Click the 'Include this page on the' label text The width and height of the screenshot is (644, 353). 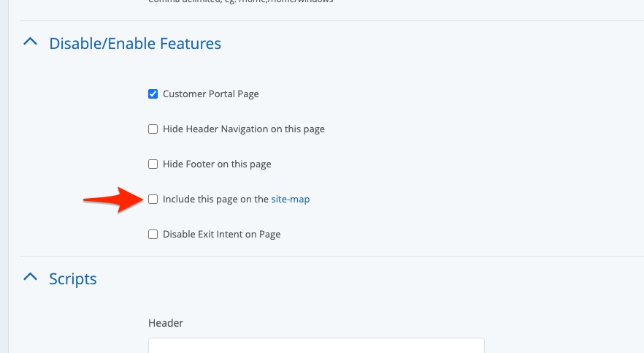pyautogui.click(x=215, y=199)
